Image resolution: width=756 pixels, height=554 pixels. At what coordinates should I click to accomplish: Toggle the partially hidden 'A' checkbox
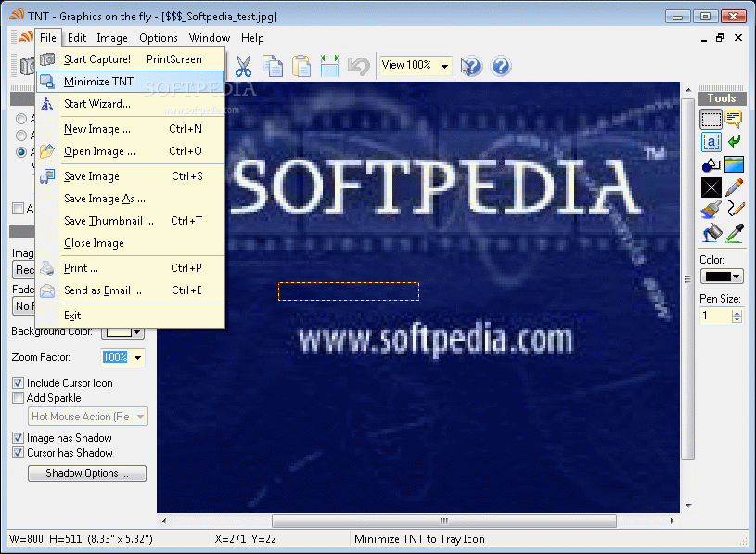[18, 208]
